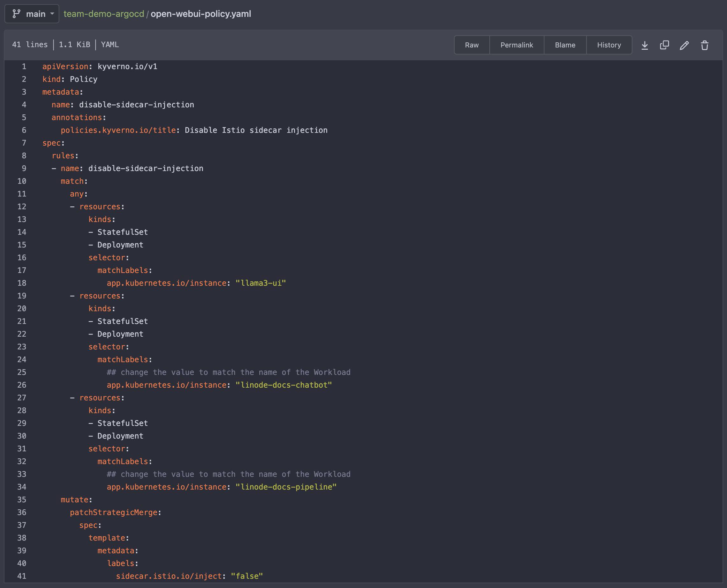Screen dimensions: 727x588
Task: Click the open-webui-policy.yaml breadcrumb
Action: pyautogui.click(x=201, y=14)
